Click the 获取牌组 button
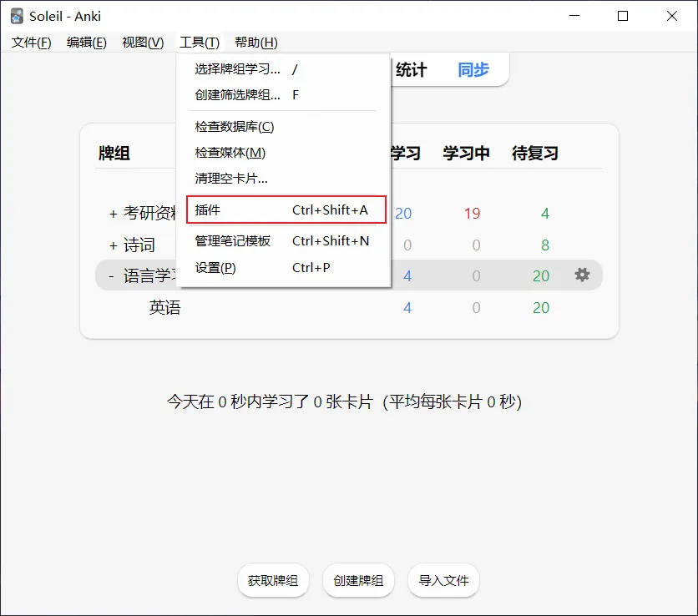The height and width of the screenshot is (616, 698). point(273,580)
